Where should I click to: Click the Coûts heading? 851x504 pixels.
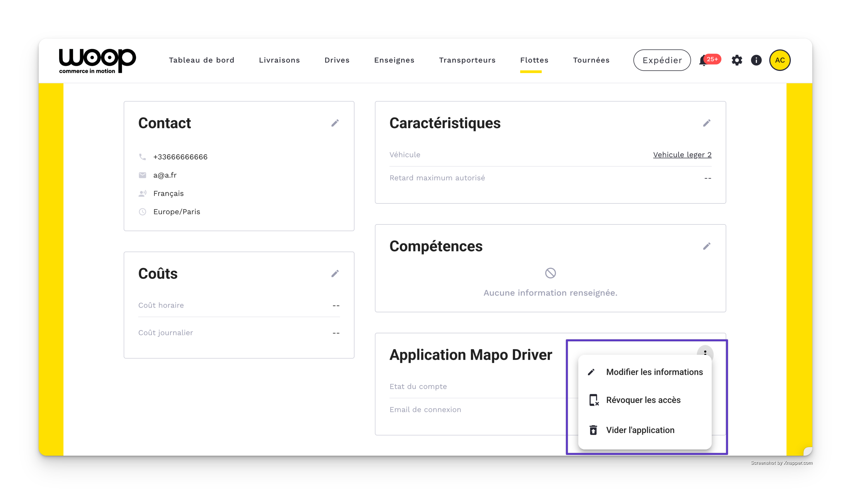click(x=158, y=274)
